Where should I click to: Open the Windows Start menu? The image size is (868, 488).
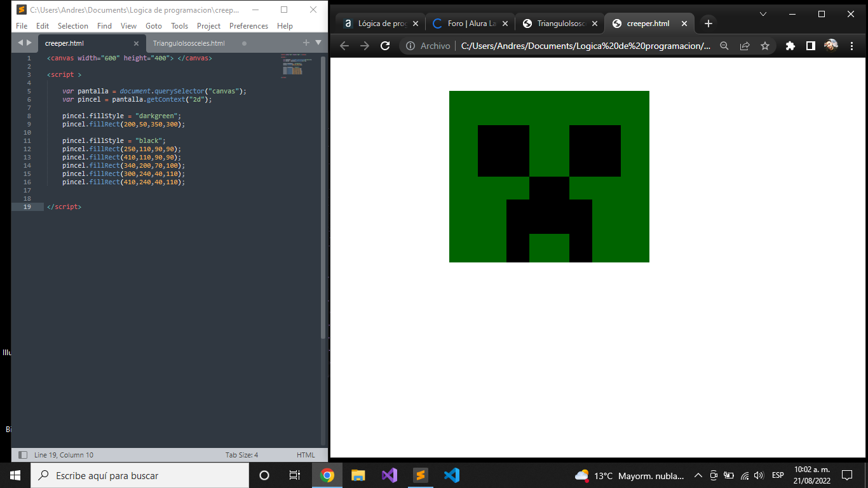click(x=15, y=475)
